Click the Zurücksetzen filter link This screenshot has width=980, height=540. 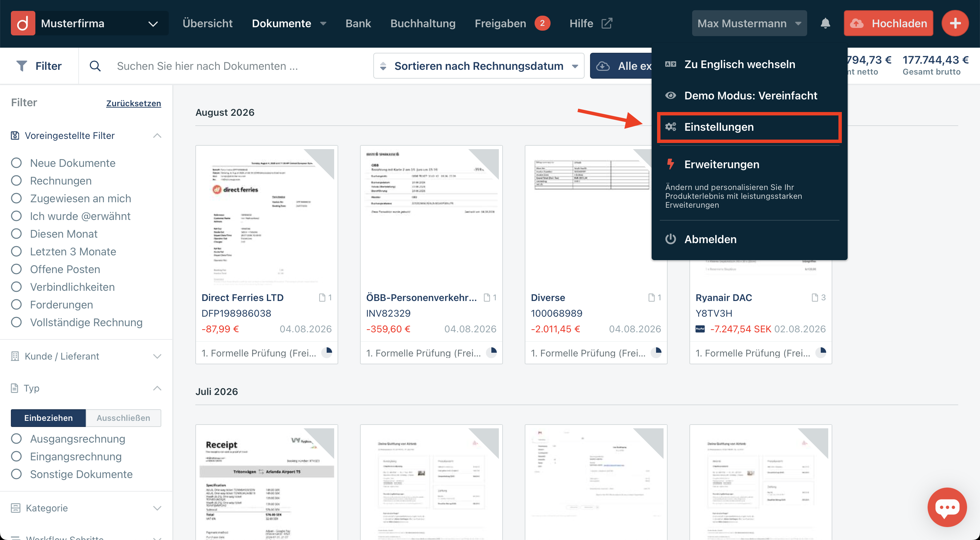pos(133,103)
